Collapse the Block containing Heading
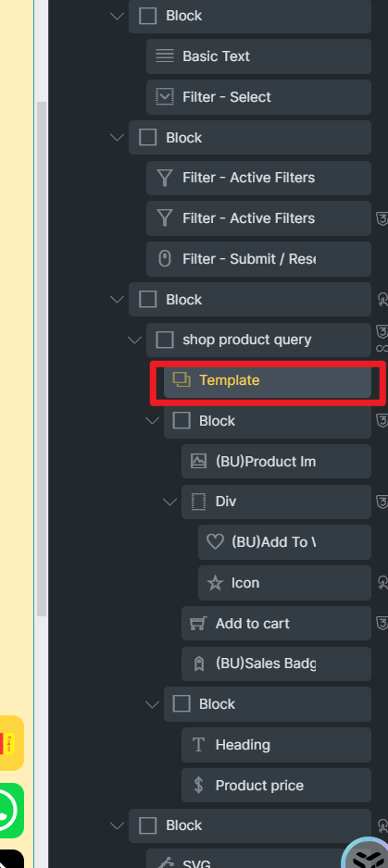Viewport: 388px width, 868px height. point(153,704)
